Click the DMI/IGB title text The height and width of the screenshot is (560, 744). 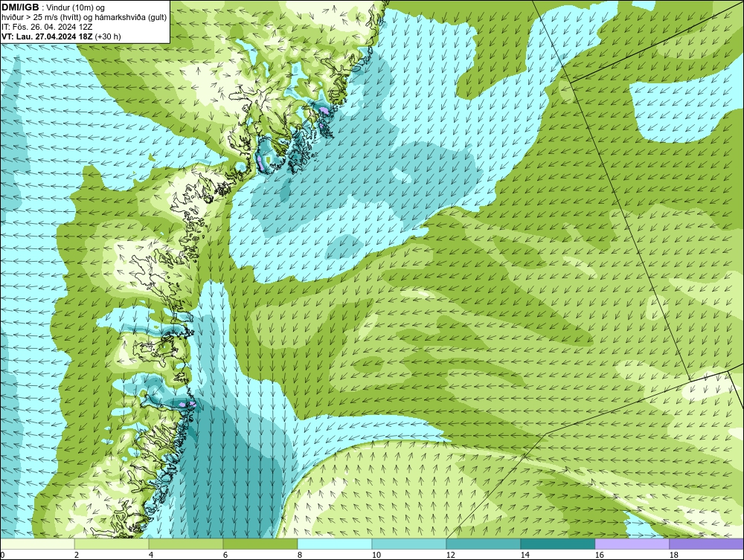pyautogui.click(x=20, y=7)
